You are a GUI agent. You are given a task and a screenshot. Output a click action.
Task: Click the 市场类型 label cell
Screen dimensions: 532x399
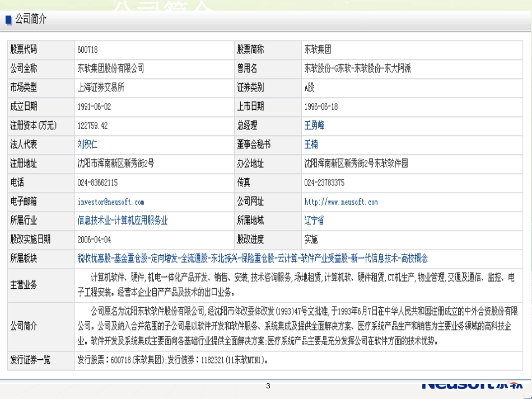tap(41, 88)
